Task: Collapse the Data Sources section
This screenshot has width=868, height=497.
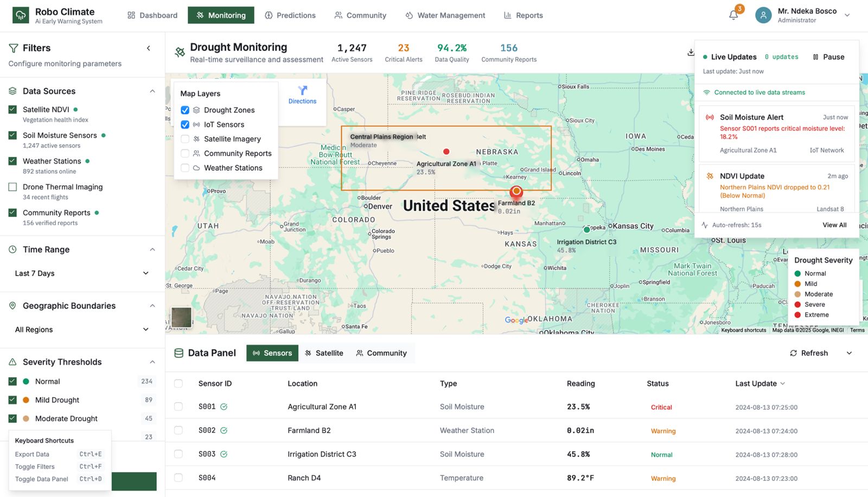Action: [152, 91]
